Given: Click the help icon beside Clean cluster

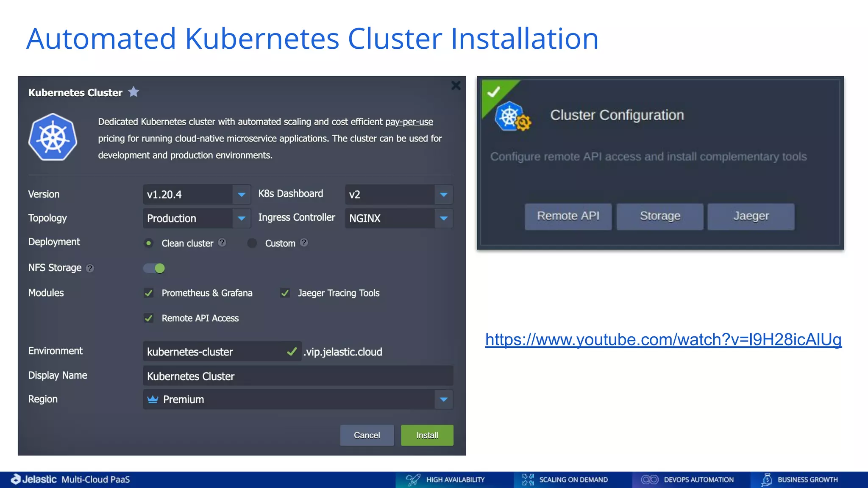Looking at the screenshot, I should click(222, 243).
